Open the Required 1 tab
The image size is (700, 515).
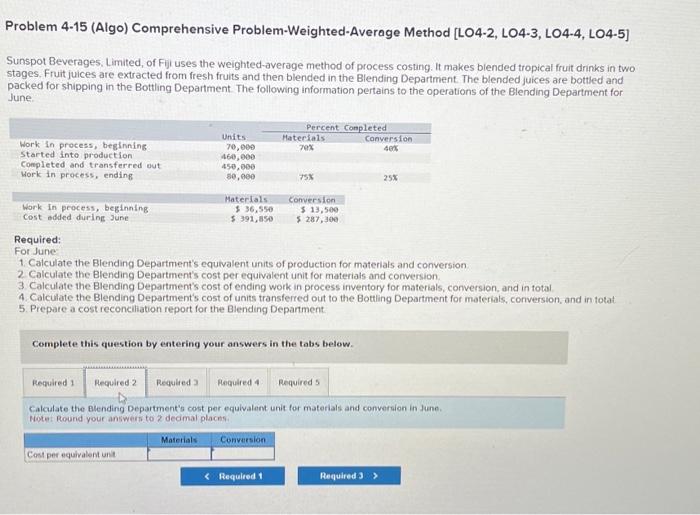pyautogui.click(x=54, y=383)
